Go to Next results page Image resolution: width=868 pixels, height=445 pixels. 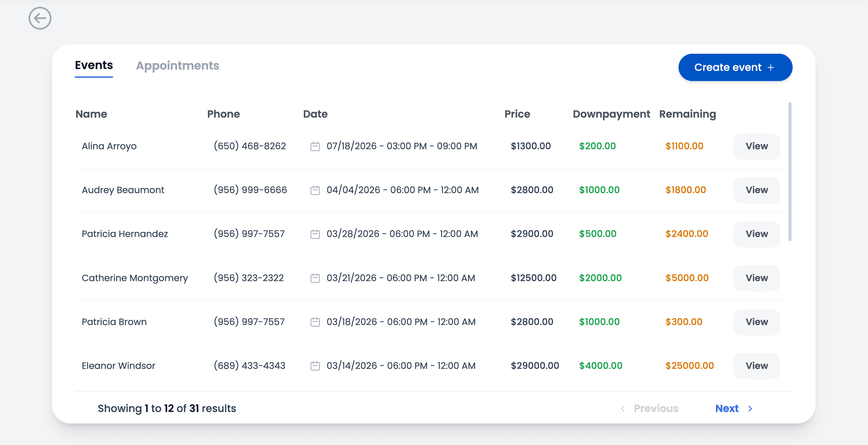coord(727,408)
